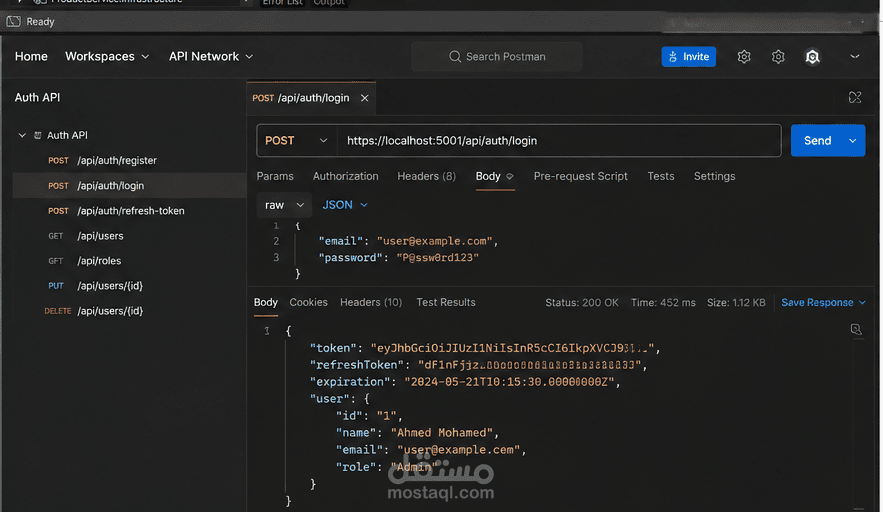Click the "Time: 452 ms" value
Image resolution: width=883 pixels, height=512 pixels.
[663, 302]
